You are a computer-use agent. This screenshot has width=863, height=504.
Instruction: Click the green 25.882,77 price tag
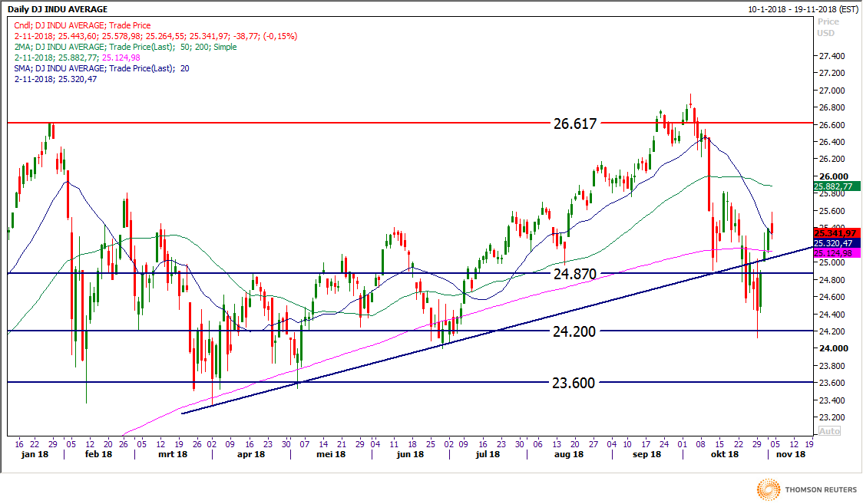pos(835,187)
